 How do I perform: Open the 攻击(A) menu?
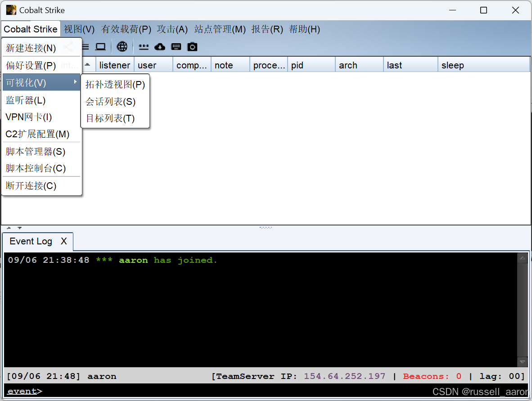pyautogui.click(x=172, y=29)
